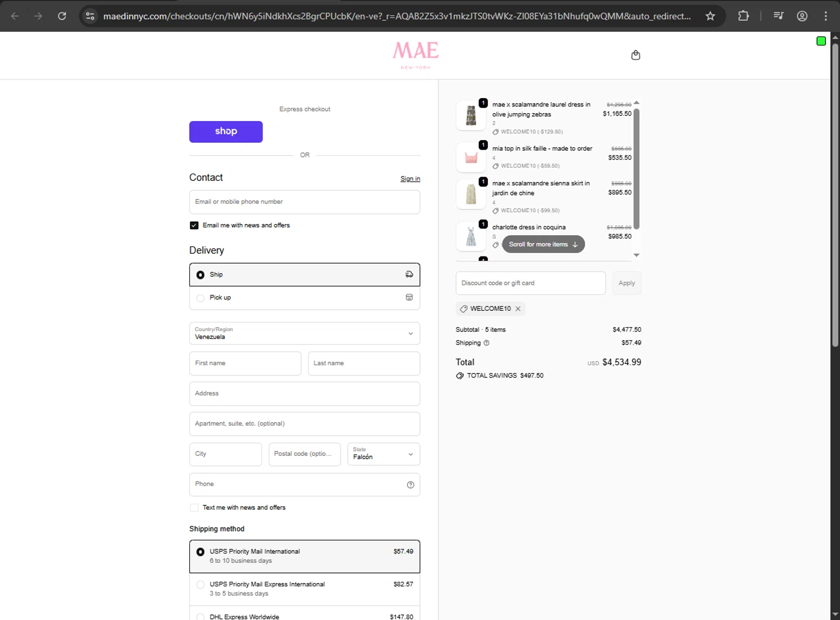The width and height of the screenshot is (840, 620).
Task: Choose USPS Priority Mail Express International
Action: coord(305,589)
